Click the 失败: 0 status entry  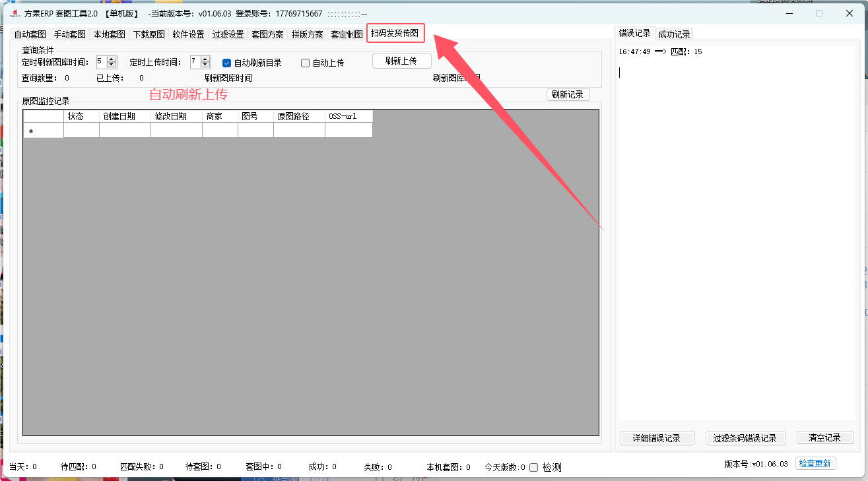378,467
